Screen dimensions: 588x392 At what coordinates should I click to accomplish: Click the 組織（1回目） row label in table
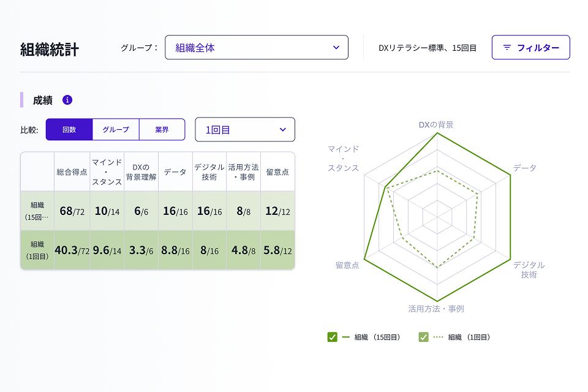[37, 250]
